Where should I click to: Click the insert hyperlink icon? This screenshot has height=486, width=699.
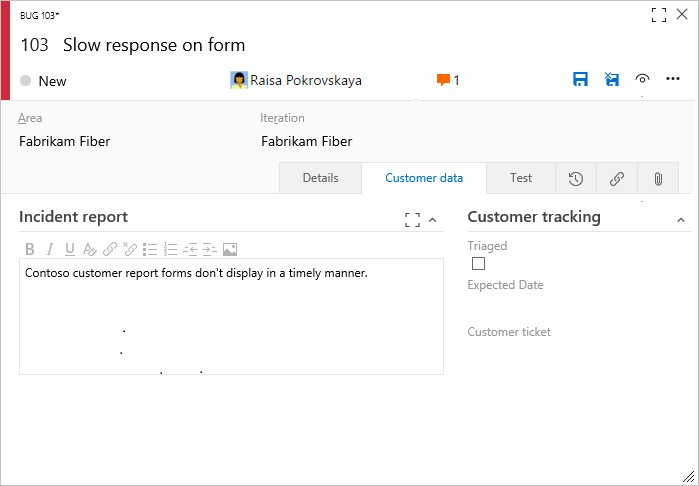110,249
